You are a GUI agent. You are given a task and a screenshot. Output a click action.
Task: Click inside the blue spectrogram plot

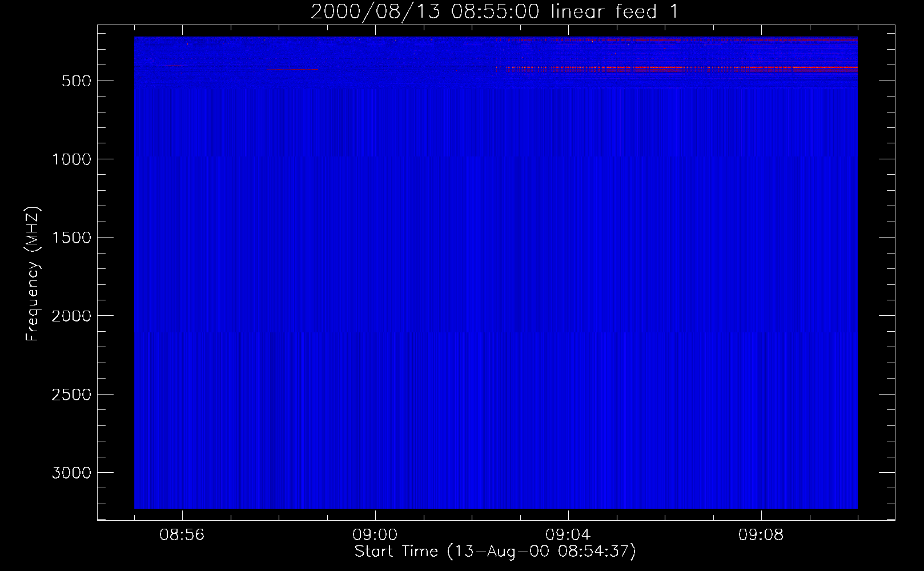tap(496, 272)
